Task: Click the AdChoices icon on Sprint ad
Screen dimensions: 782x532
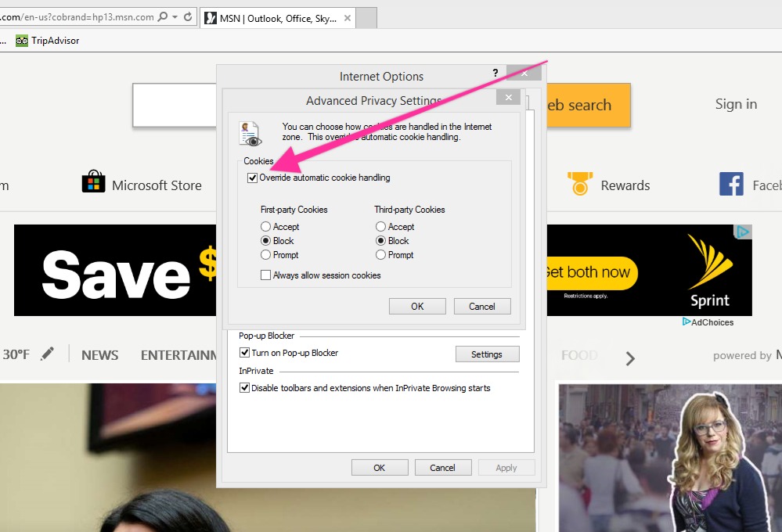Action: 743,232
